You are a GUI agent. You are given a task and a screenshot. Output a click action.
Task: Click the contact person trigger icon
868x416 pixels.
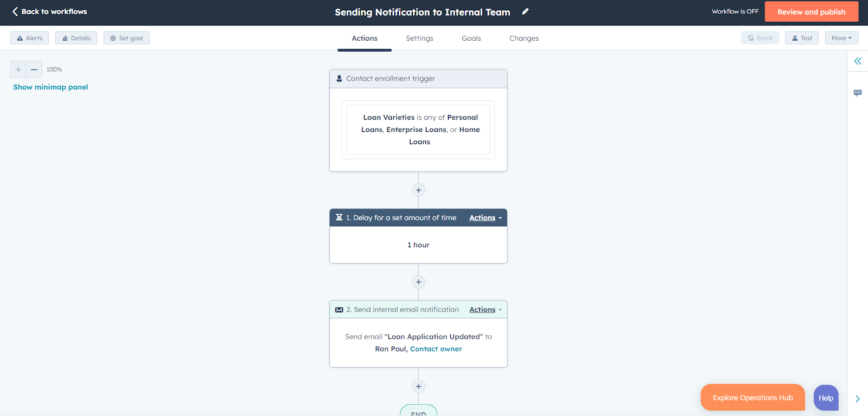(339, 79)
